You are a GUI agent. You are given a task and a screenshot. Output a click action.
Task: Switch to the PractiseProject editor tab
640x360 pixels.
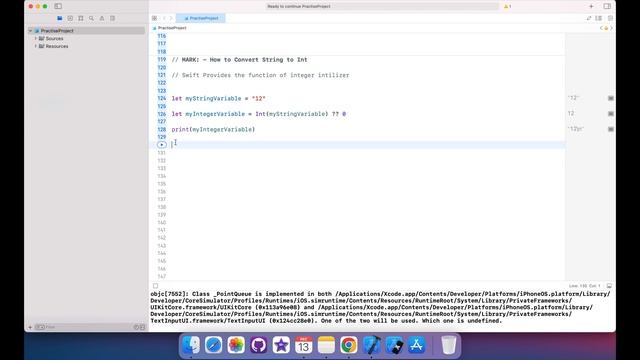pos(201,18)
